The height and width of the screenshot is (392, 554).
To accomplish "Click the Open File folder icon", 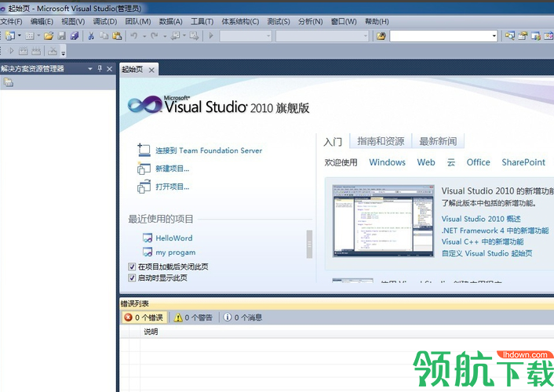I will click(x=49, y=35).
